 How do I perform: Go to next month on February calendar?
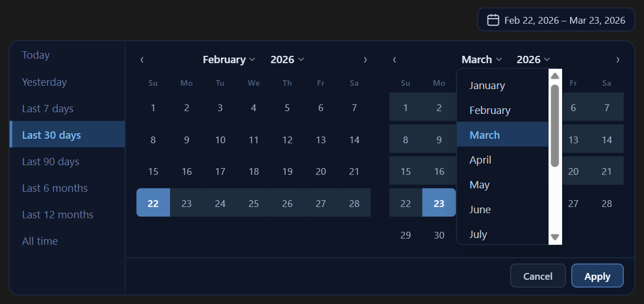tap(365, 60)
